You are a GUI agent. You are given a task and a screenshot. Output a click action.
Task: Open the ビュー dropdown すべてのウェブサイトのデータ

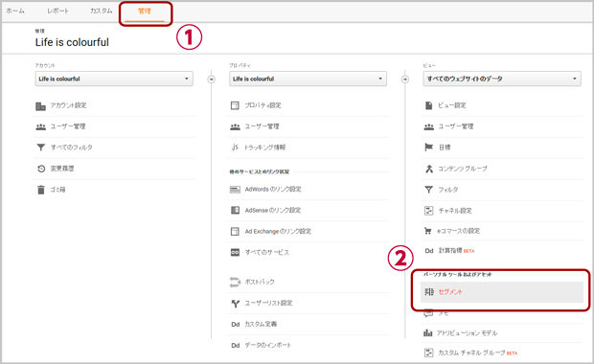502,79
